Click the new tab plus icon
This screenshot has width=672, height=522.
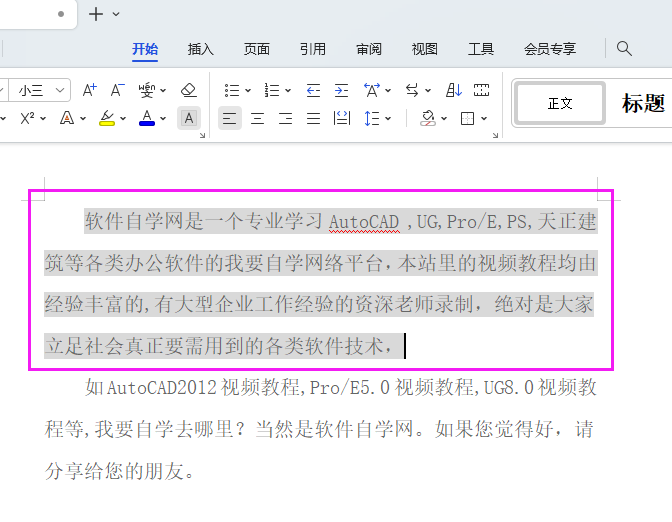click(x=96, y=14)
